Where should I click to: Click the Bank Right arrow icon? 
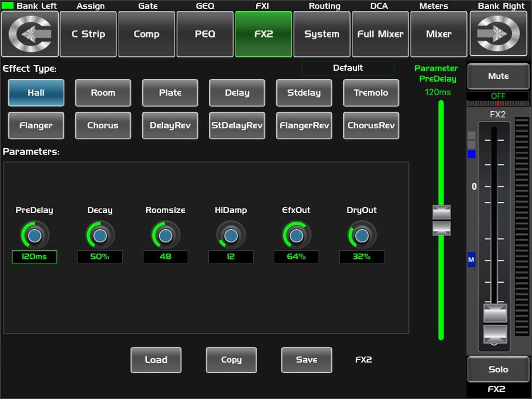(x=498, y=34)
